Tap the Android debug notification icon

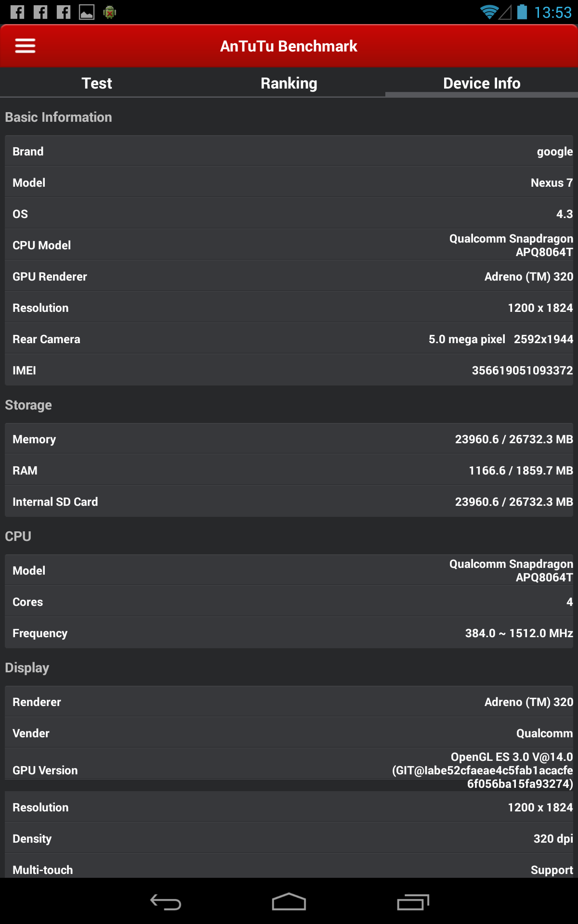tap(110, 12)
